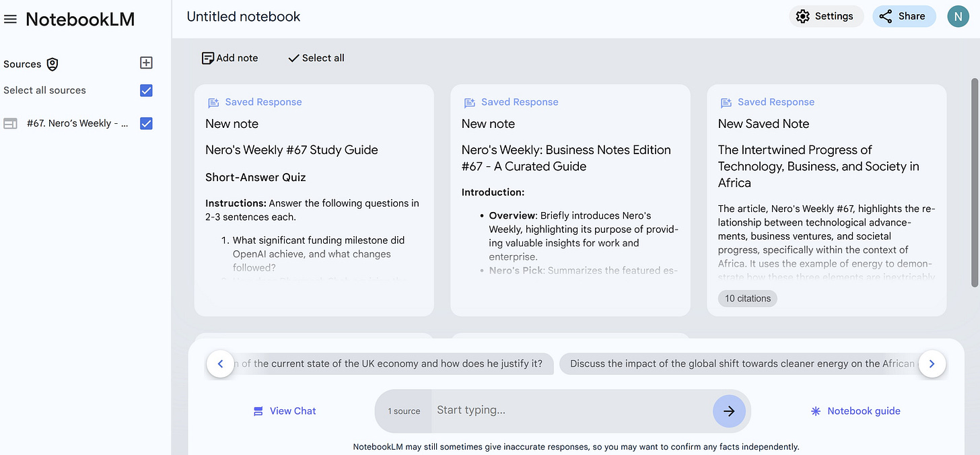This screenshot has height=455, width=980.
Task: Click the shield icon next to Sources
Action: 53,64
